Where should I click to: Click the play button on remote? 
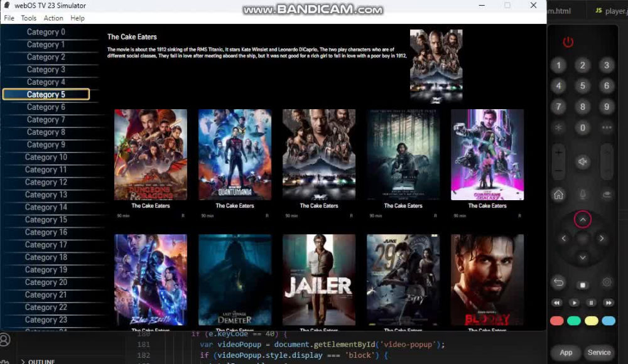coord(574,302)
